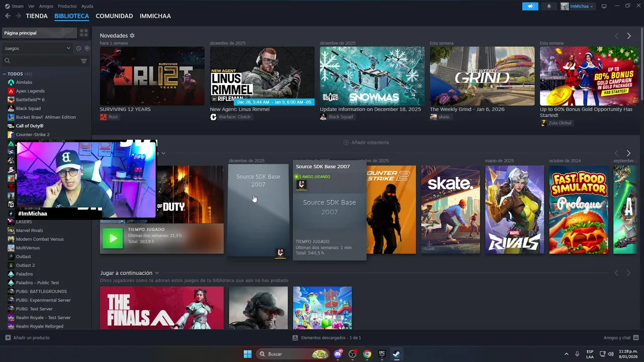Viewport: 644px width, 362px height.
Task: Open the Zula Global bonus gold banner
Action: click(x=589, y=76)
